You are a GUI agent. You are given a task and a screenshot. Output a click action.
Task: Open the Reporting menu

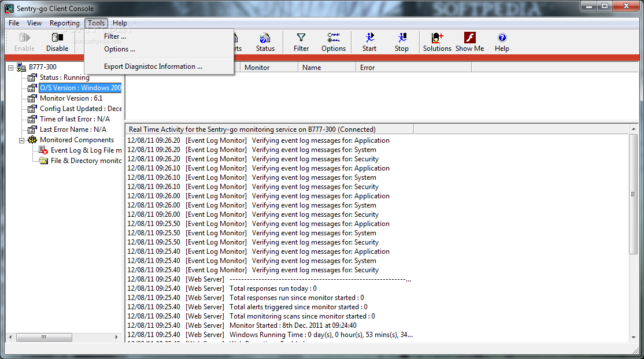click(x=65, y=23)
